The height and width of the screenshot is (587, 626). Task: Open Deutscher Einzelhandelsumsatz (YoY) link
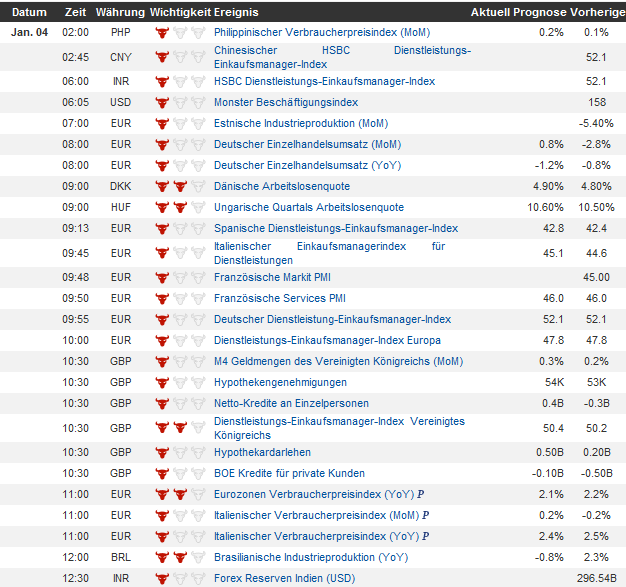click(x=307, y=165)
